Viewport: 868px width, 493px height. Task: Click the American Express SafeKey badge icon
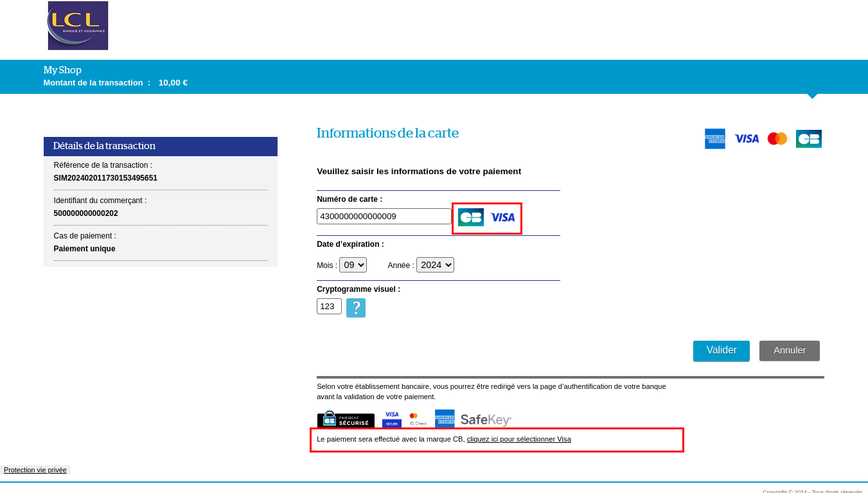pos(445,419)
